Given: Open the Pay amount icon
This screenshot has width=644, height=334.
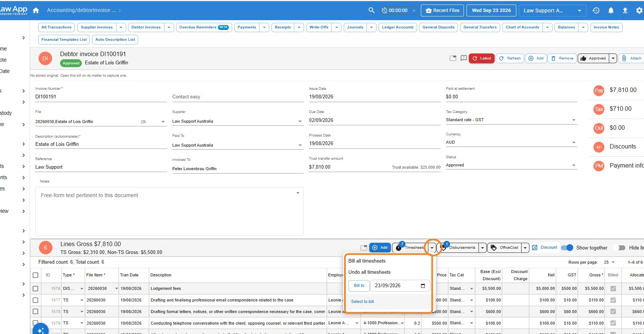Looking at the screenshot, I should (599, 91).
